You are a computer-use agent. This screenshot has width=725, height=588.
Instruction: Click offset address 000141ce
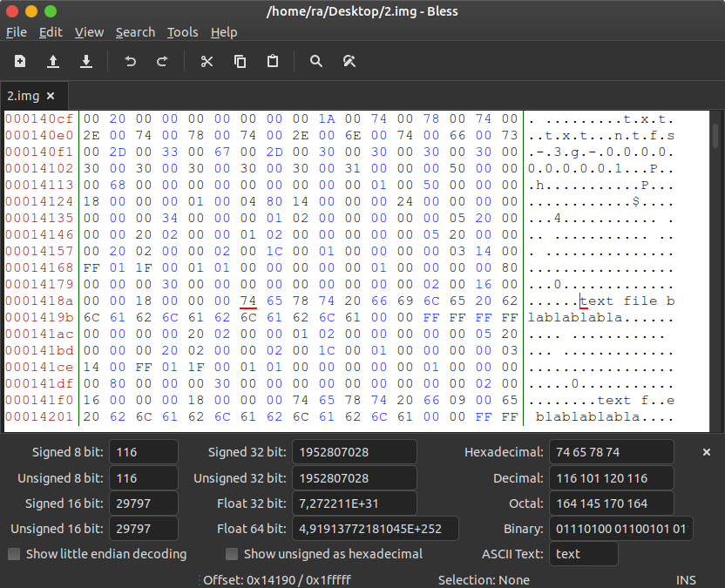(39, 367)
